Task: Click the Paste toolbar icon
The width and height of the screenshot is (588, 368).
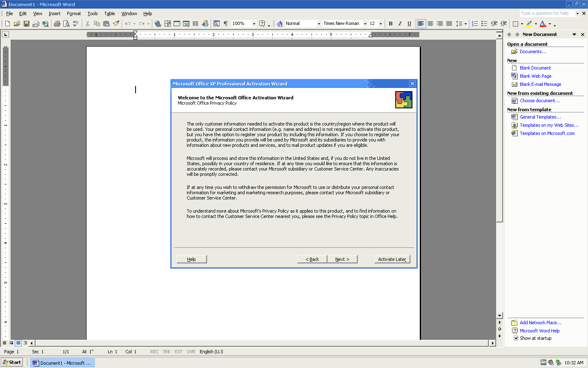Action: [107, 24]
